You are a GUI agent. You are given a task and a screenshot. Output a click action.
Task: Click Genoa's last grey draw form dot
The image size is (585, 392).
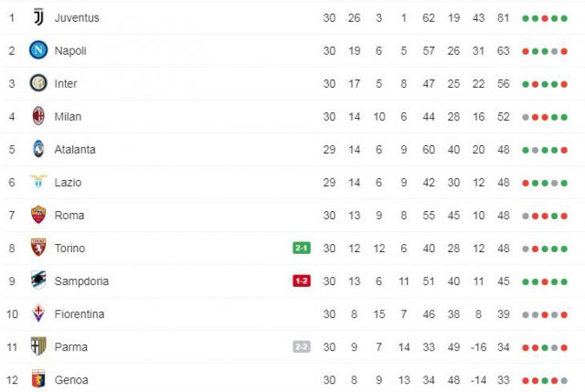[x=564, y=381]
